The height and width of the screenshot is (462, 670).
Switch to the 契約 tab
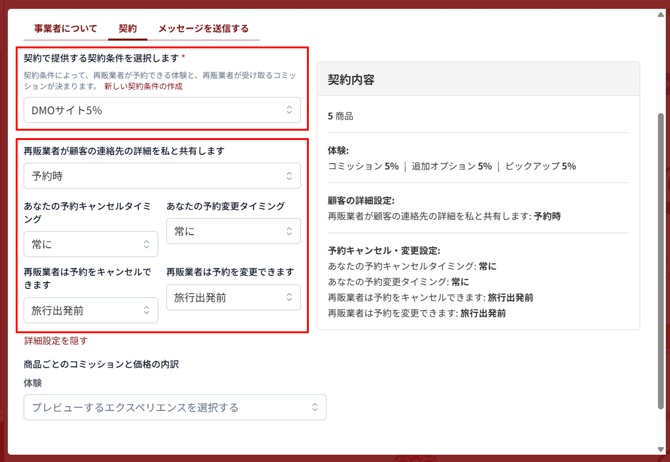[127, 29]
